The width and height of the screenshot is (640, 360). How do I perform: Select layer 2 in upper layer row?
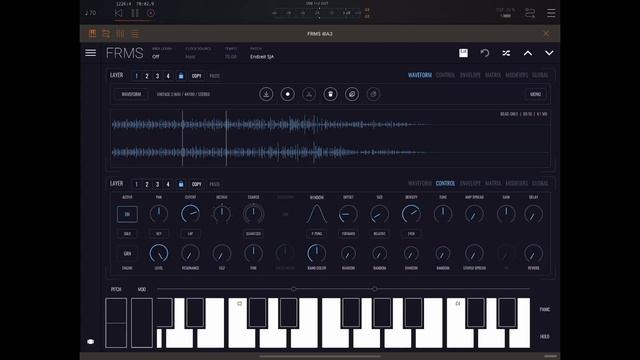[x=147, y=76]
